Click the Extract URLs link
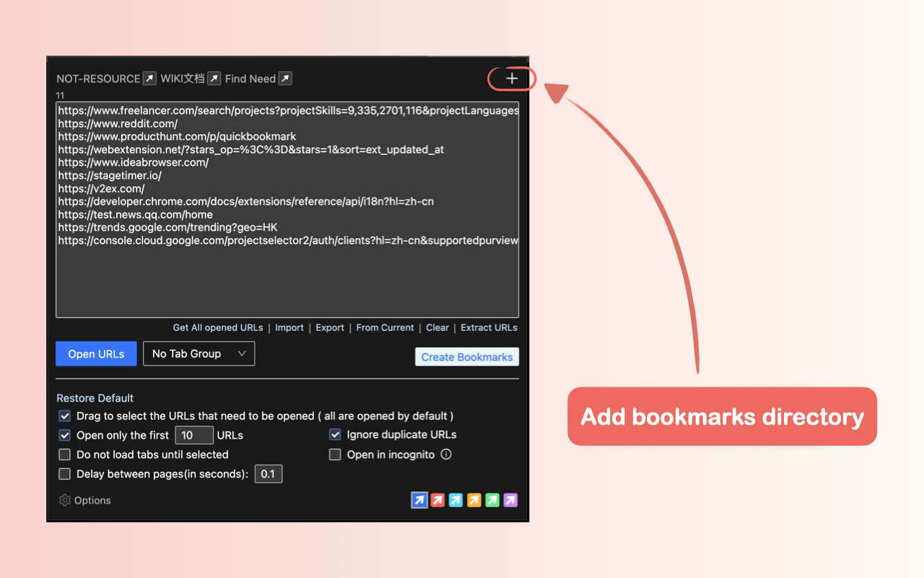The image size is (924, 578). tap(489, 327)
